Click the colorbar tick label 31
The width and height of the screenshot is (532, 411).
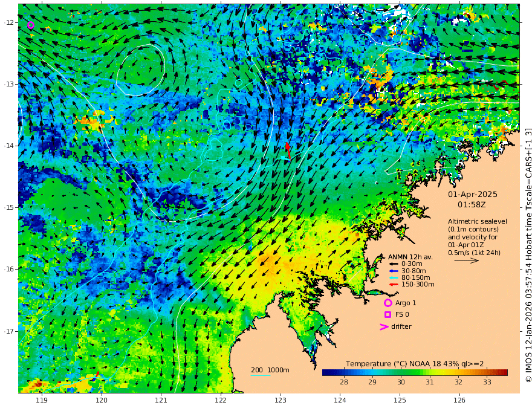(430, 382)
